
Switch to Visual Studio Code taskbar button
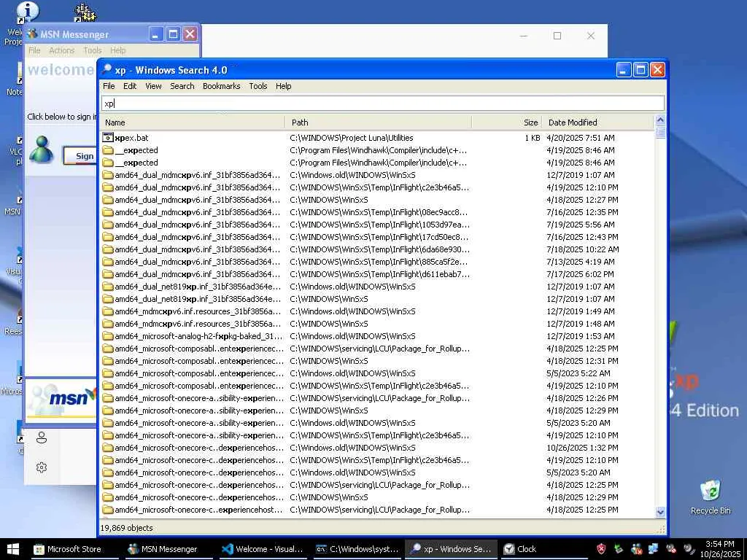coord(263,549)
